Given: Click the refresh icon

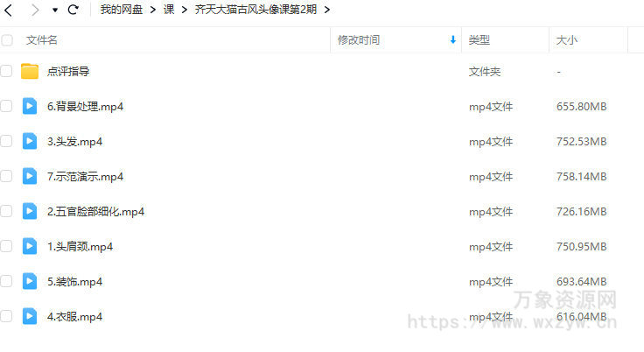Looking at the screenshot, I should point(73,10).
